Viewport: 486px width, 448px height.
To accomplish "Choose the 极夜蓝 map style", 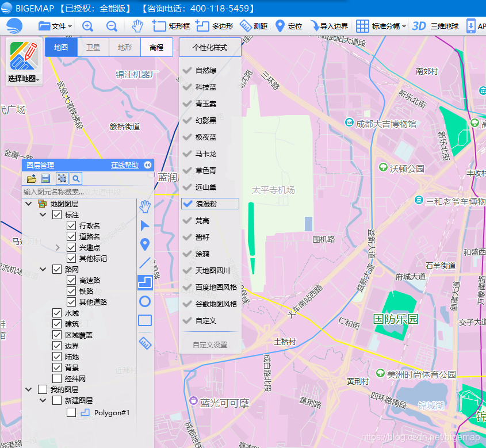I will click(x=210, y=137).
